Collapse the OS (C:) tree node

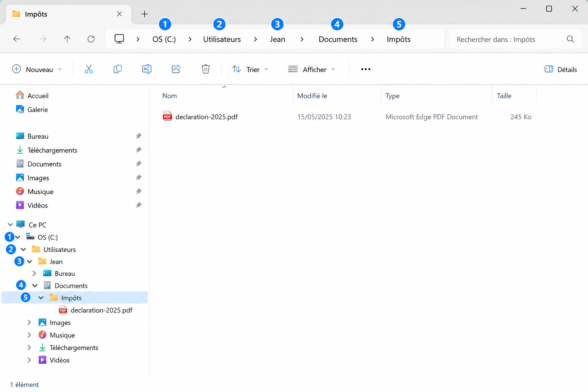[x=18, y=237]
